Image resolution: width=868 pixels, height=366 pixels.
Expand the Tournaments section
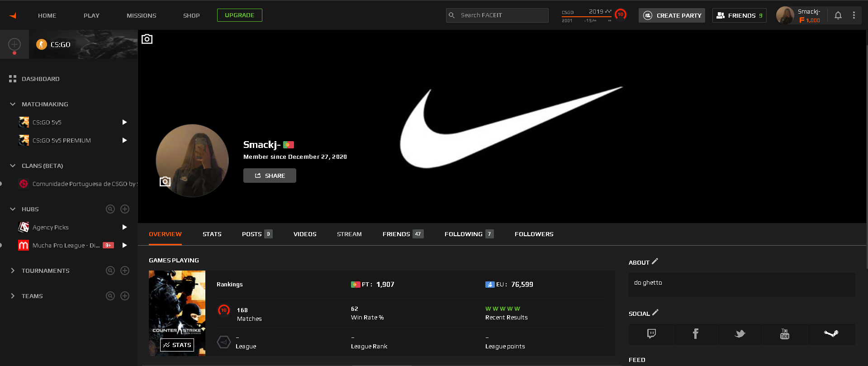pyautogui.click(x=13, y=271)
